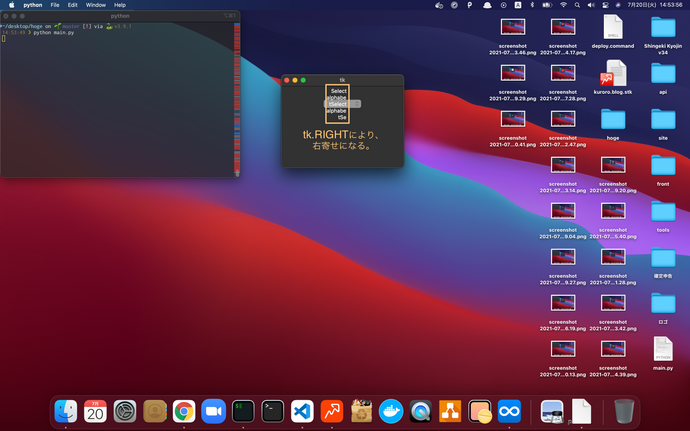The image size is (690, 431).
Task: Select screenshot 2021-07...3.46.png thumbnail
Action: (x=513, y=27)
